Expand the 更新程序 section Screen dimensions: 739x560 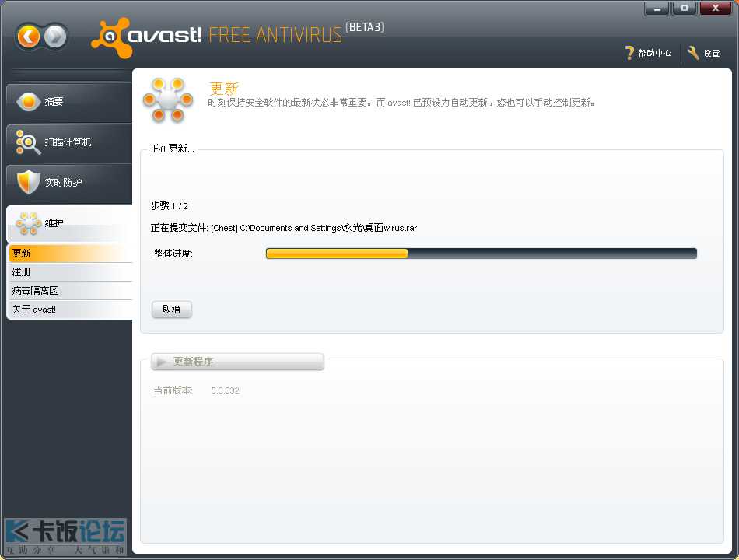click(x=237, y=362)
